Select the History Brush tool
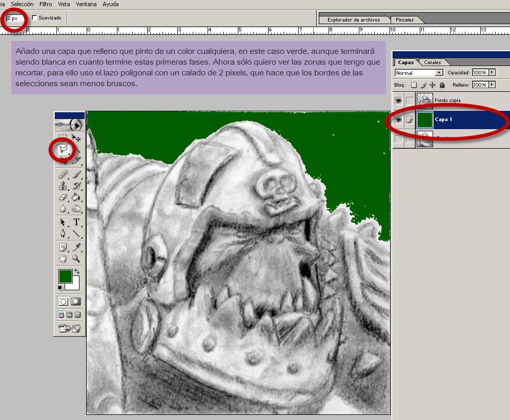Image resolution: width=510 pixels, height=420 pixels. (x=76, y=186)
